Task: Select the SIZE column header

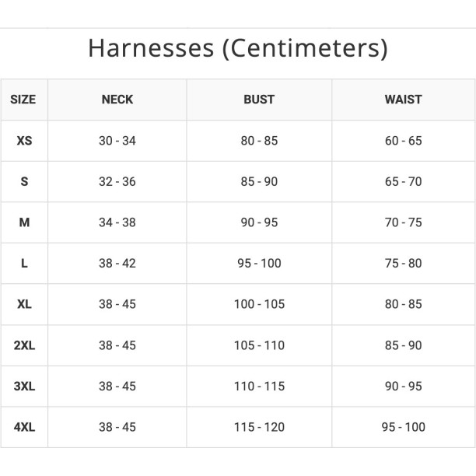Action: (23, 100)
